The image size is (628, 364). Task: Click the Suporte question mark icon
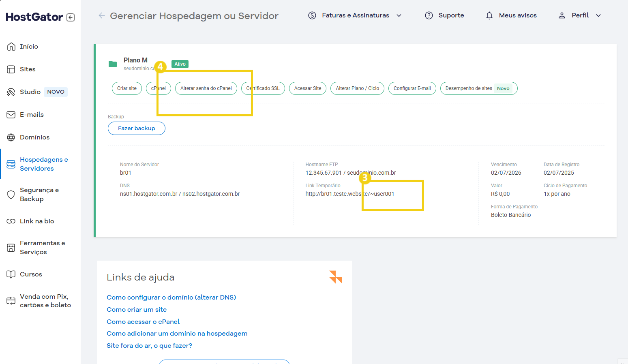coord(429,15)
